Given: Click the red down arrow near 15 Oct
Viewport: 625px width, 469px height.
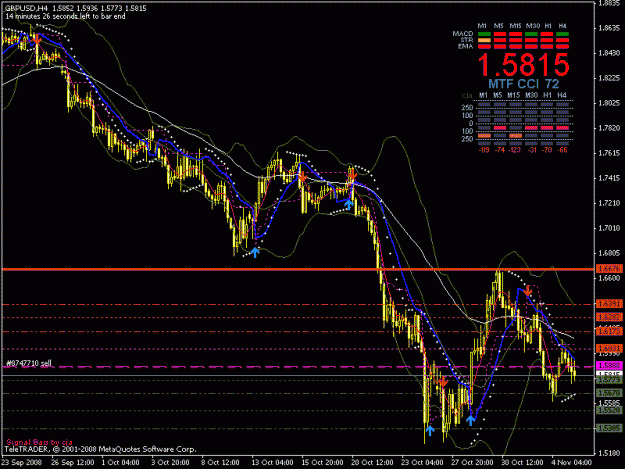Looking at the screenshot, I should click(x=303, y=177).
